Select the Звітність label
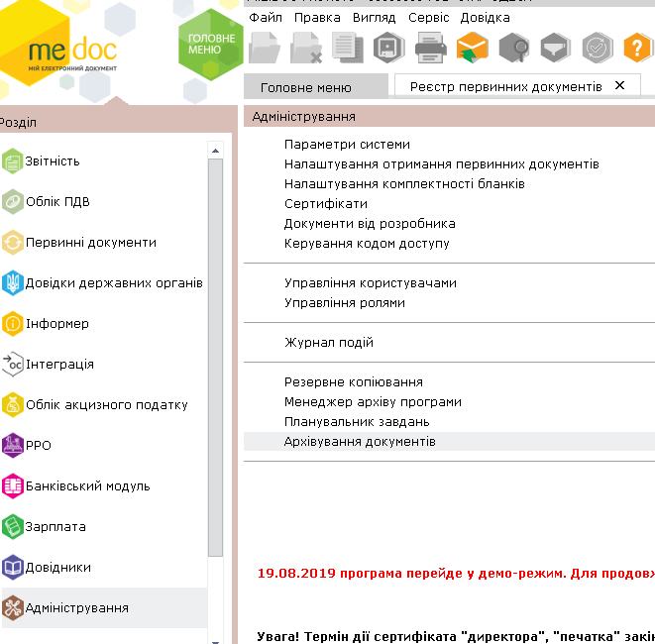The image size is (655, 644). tap(53, 161)
